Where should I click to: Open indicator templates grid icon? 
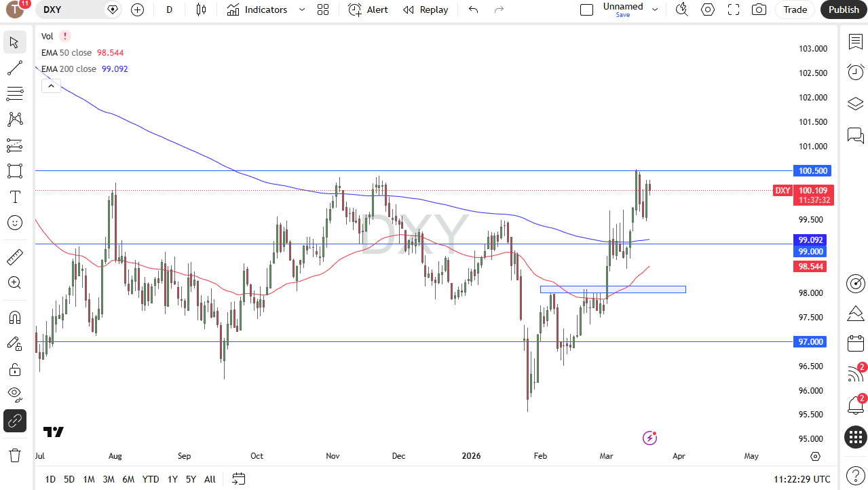pos(323,10)
